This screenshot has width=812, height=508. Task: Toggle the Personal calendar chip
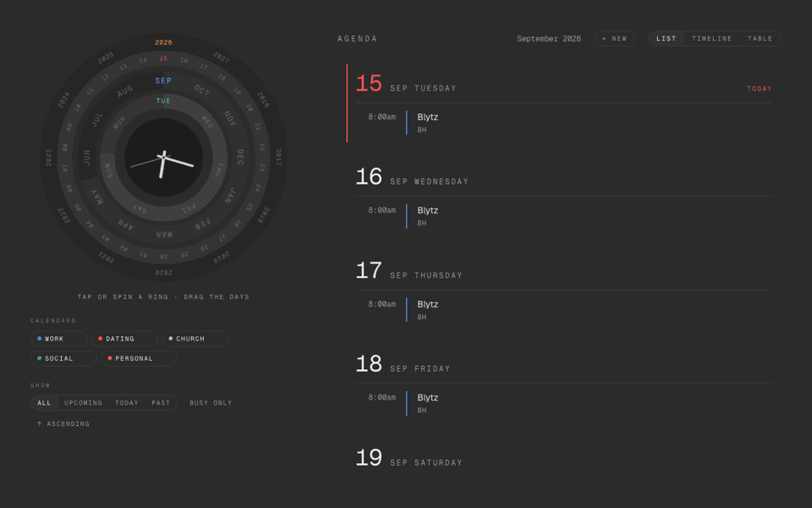click(x=138, y=358)
